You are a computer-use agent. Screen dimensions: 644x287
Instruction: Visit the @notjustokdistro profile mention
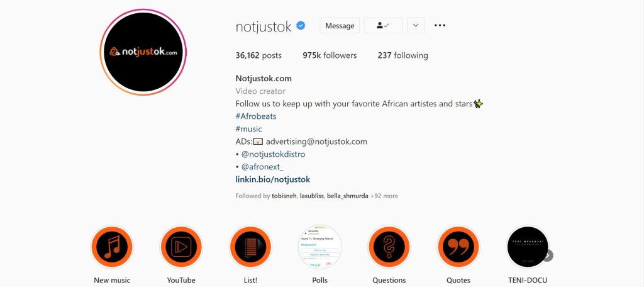(273, 154)
